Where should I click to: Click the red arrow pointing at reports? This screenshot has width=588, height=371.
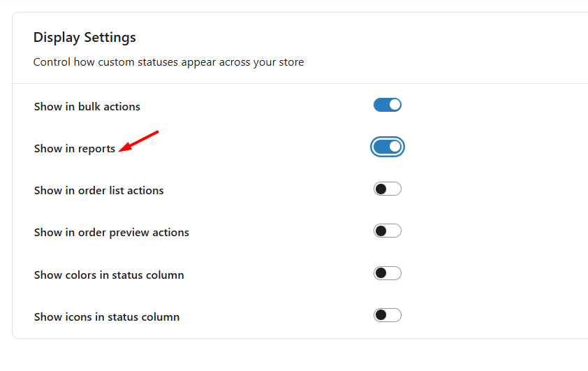139,140
